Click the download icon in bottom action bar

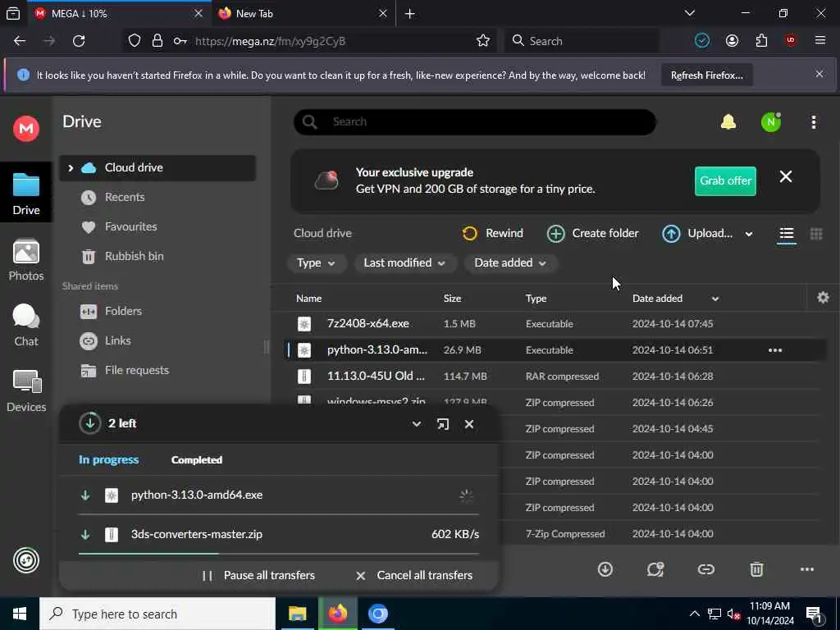click(605, 569)
